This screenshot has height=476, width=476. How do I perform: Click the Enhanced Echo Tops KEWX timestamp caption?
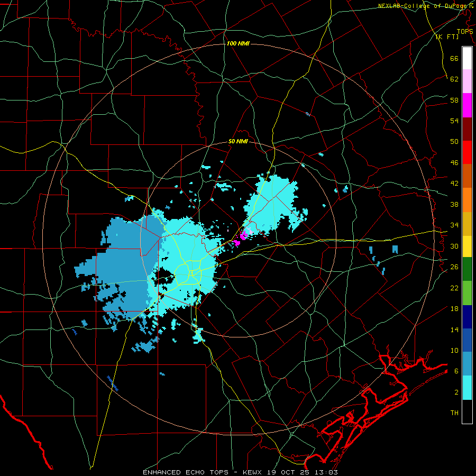pos(240,472)
